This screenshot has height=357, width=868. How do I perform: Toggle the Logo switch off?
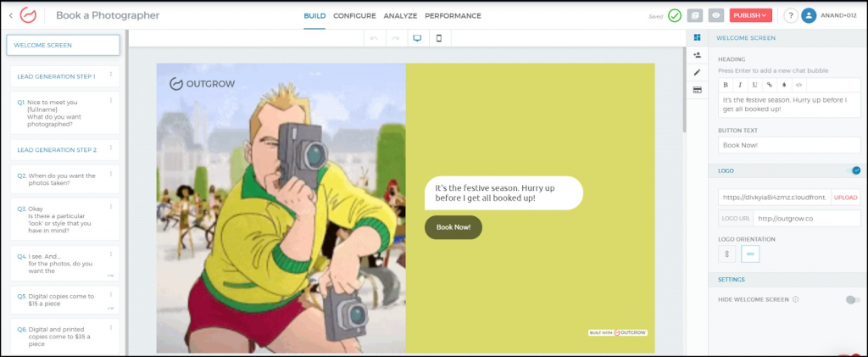tap(856, 170)
